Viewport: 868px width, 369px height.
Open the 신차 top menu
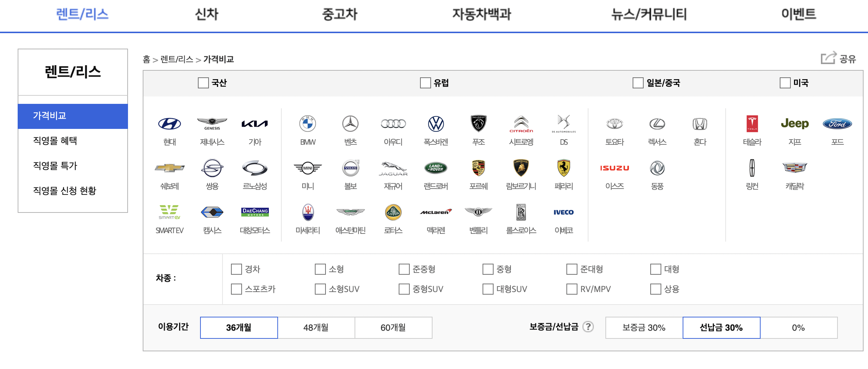(207, 14)
